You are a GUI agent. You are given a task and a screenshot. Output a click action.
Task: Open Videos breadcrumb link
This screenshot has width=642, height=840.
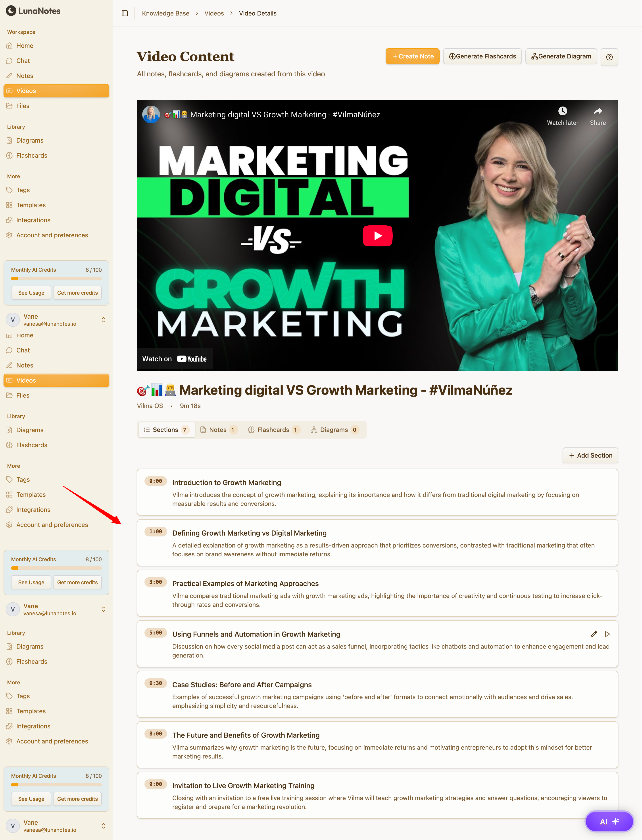(214, 13)
